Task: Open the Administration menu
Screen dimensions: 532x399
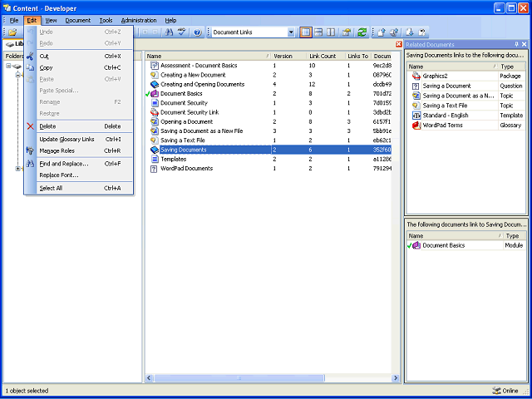Action: point(139,20)
